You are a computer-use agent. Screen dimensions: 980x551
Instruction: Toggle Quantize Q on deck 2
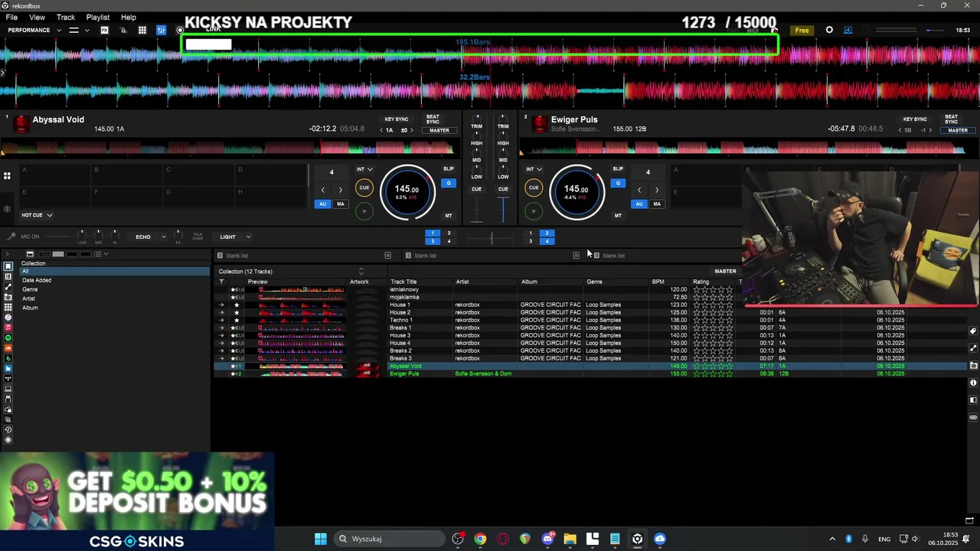click(x=618, y=183)
